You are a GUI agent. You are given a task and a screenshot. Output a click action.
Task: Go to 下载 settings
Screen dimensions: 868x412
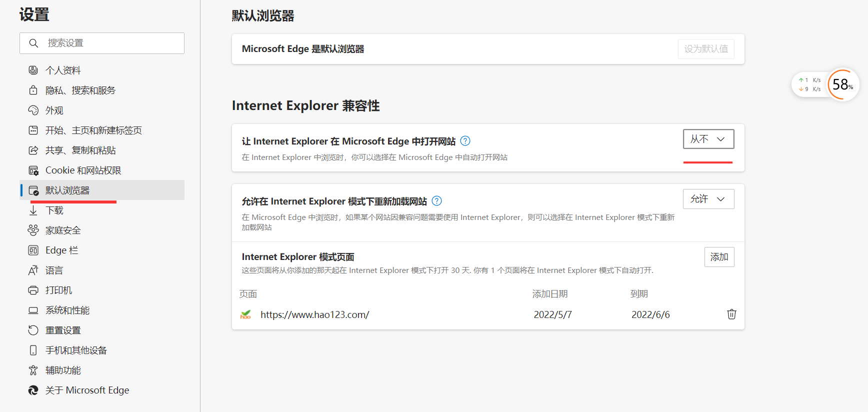pyautogui.click(x=102, y=210)
